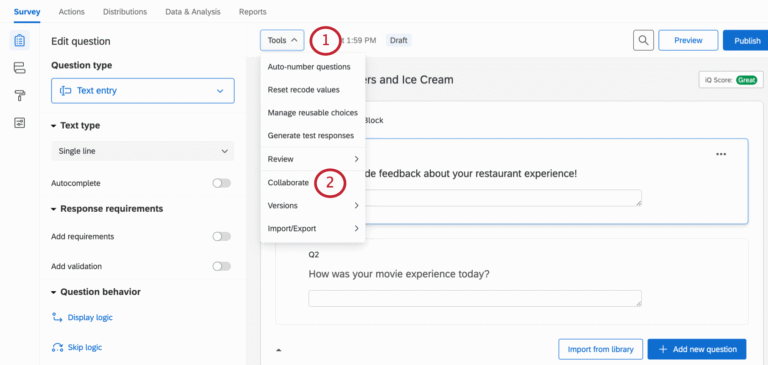The width and height of the screenshot is (768, 365).
Task: Switch to the Survey tab
Action: point(27,12)
